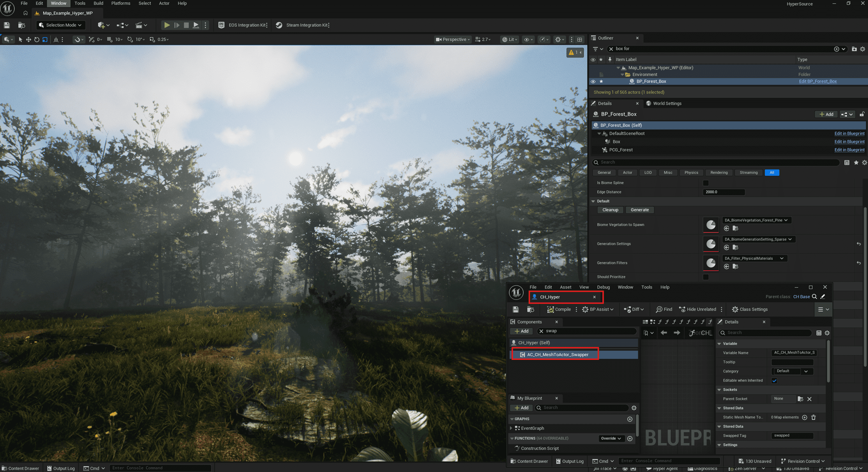Open Class Settings in blueprint editor
This screenshot has height=472, width=868.
[750, 310]
